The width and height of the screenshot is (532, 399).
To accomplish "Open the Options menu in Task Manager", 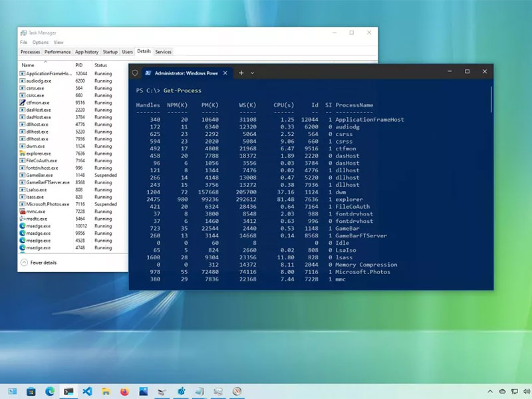I will 41,43.
